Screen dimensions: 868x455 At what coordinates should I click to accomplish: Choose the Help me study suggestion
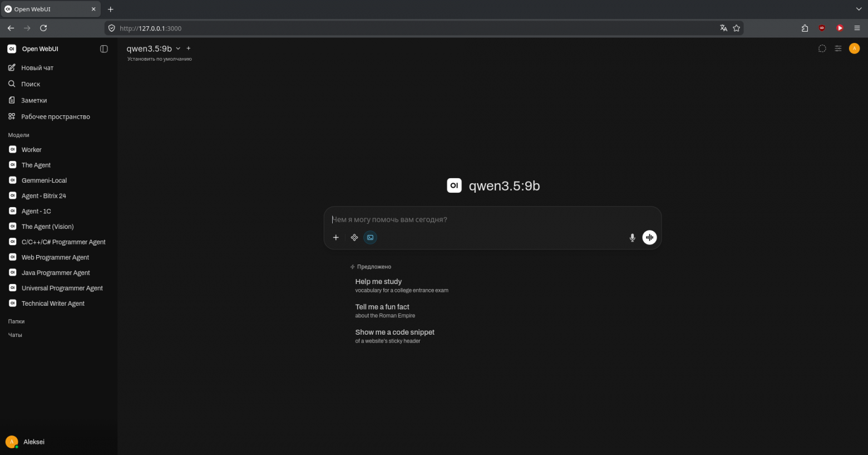point(402,286)
